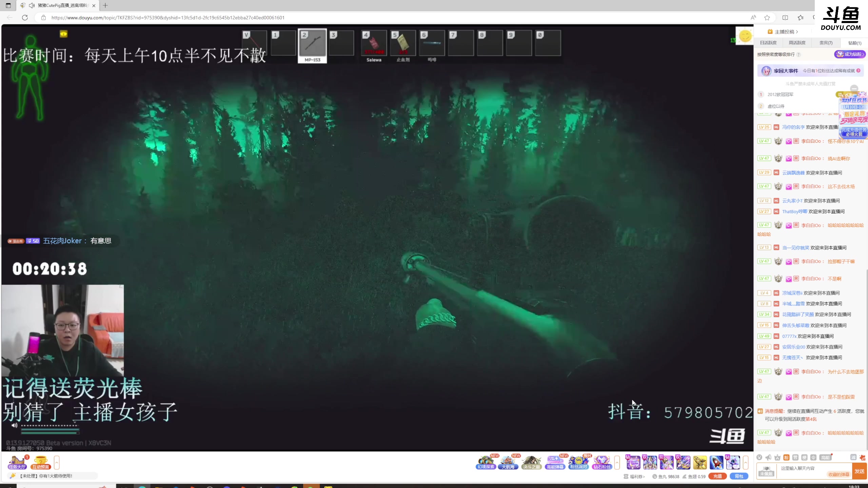This screenshot has height=488, width=868.
Task: Click the video volume speaker control
Action: tap(14, 425)
